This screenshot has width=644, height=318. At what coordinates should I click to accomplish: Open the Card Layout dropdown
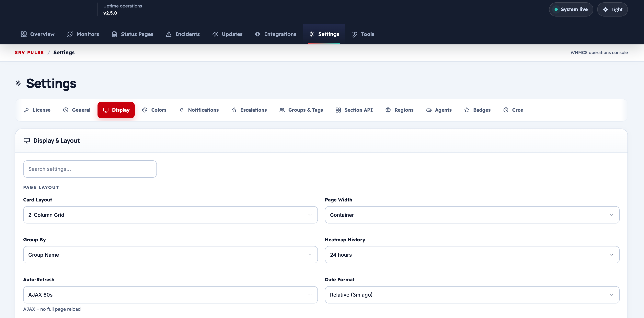click(170, 215)
